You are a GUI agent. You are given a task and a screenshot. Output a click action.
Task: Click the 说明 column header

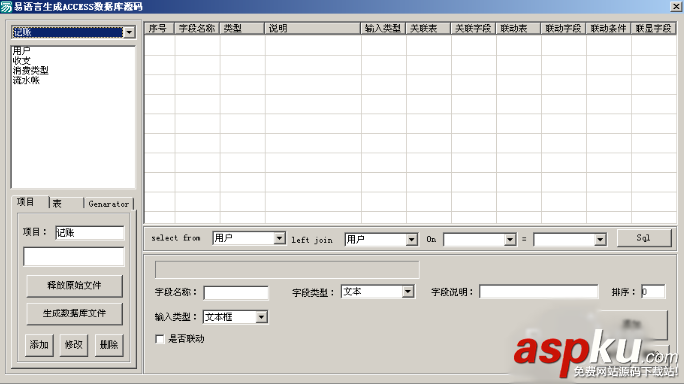point(313,28)
